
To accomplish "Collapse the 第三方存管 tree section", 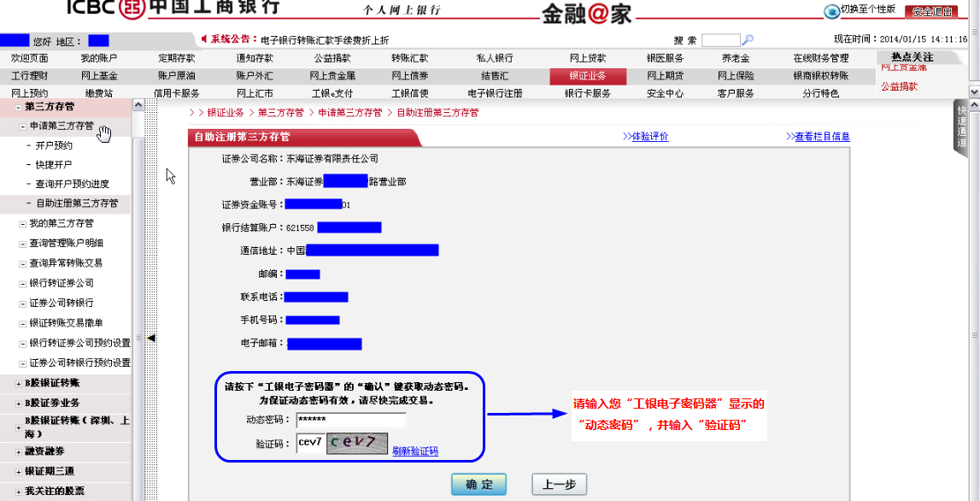I will click(19, 107).
